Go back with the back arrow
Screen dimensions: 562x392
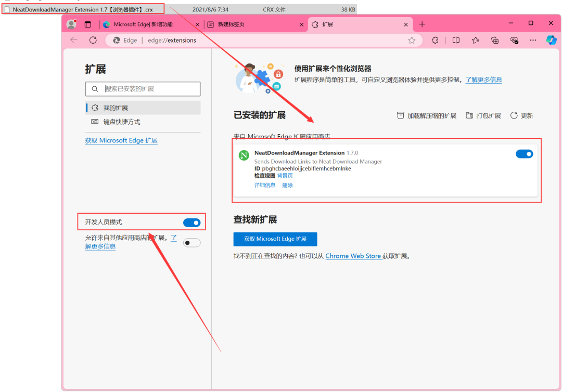pos(74,40)
